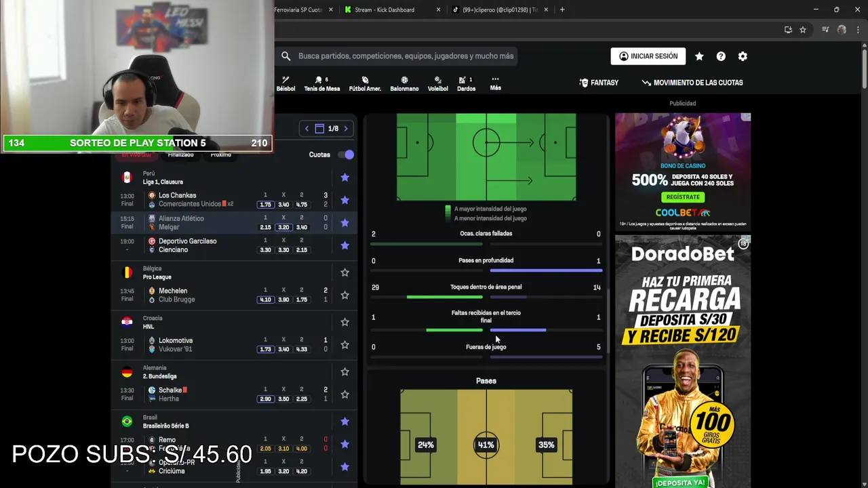Toggle favorite star for Mechelen match

(344, 295)
